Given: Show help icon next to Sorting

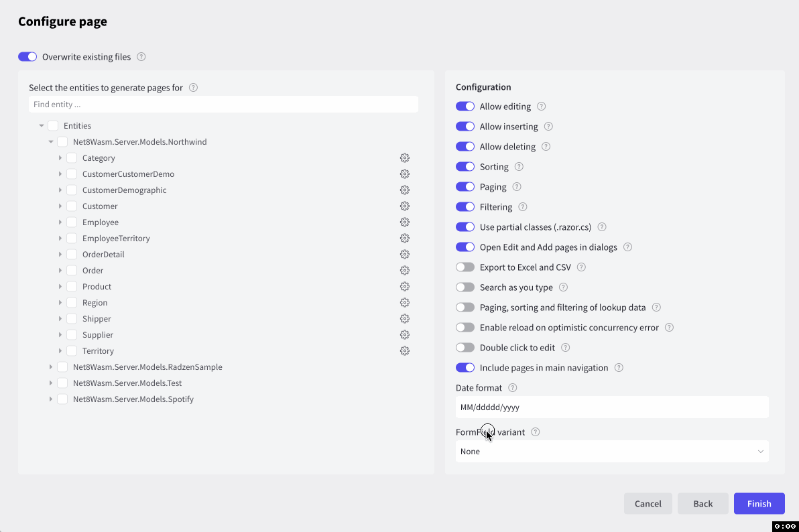Looking at the screenshot, I should point(519,167).
